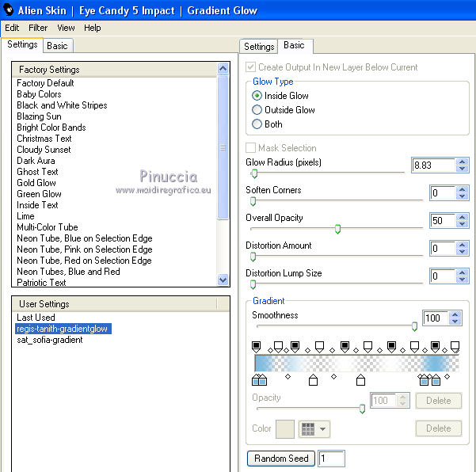476x472 pixels.
Task: Select the sixth opacity stop (white) above the gradient
Action: 368,347
